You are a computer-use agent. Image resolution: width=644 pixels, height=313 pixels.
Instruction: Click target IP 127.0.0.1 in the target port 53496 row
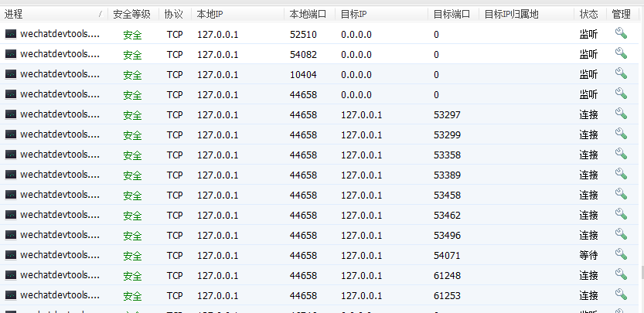click(362, 236)
